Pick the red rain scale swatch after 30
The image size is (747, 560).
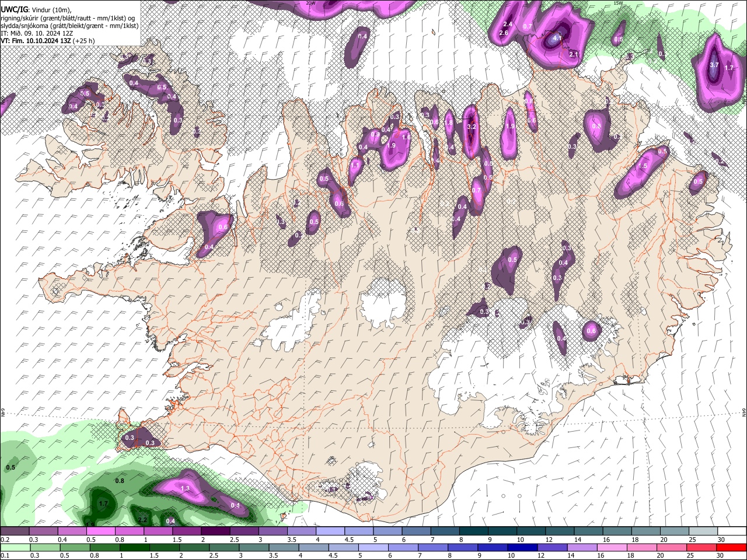point(732,547)
